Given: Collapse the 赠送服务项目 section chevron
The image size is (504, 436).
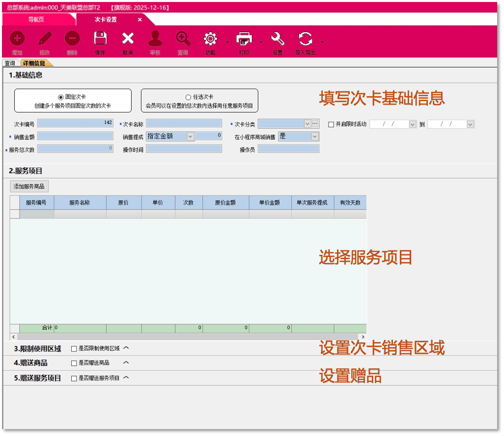Looking at the screenshot, I should 126,378.
